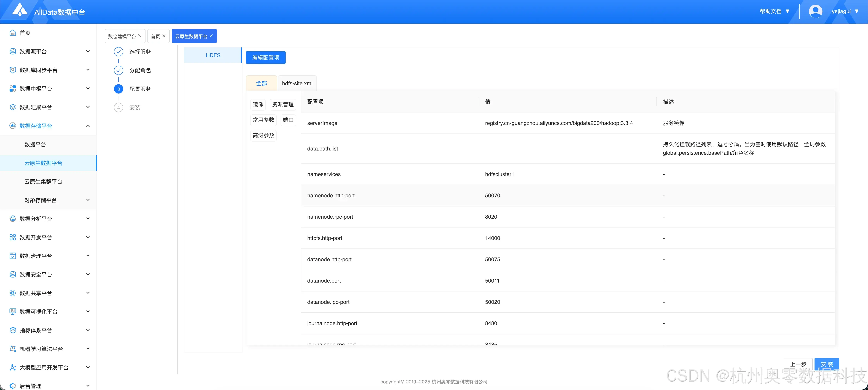Collapse the 数据存储平台 menu chevron

[88, 126]
